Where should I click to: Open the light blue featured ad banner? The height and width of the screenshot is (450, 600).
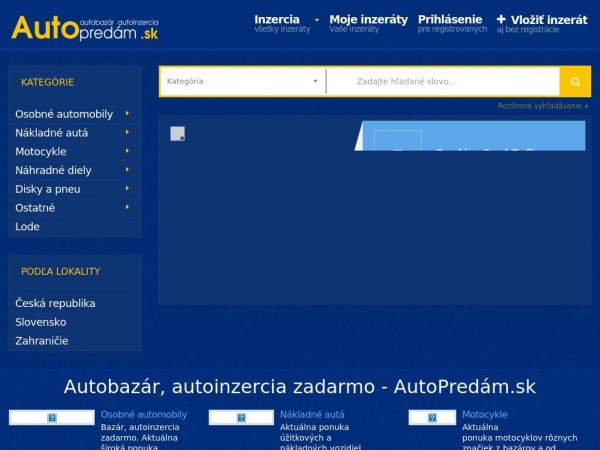click(470, 136)
